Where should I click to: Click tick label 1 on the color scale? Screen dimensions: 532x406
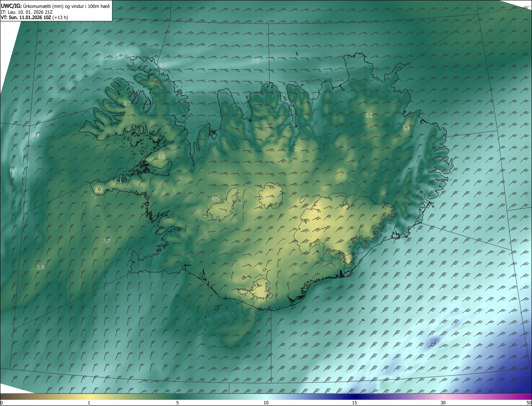point(89,403)
